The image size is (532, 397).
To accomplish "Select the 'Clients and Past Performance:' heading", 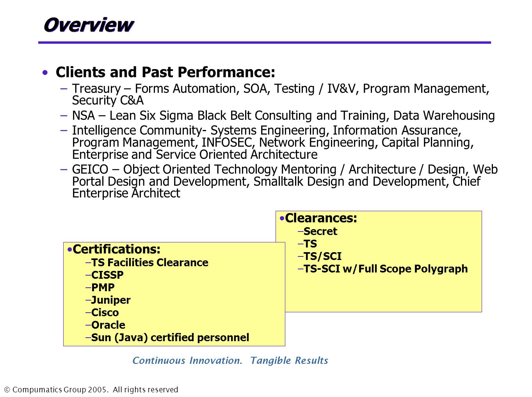I will [165, 72].
